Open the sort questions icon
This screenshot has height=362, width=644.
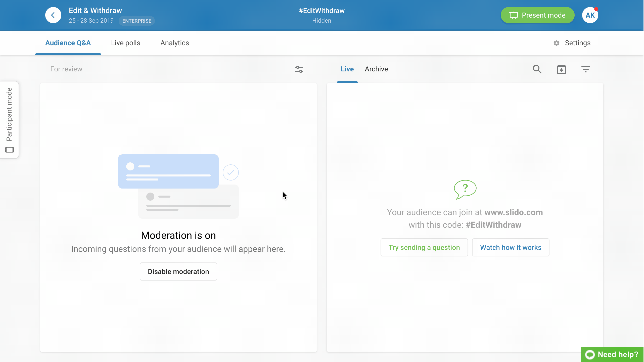click(x=586, y=69)
